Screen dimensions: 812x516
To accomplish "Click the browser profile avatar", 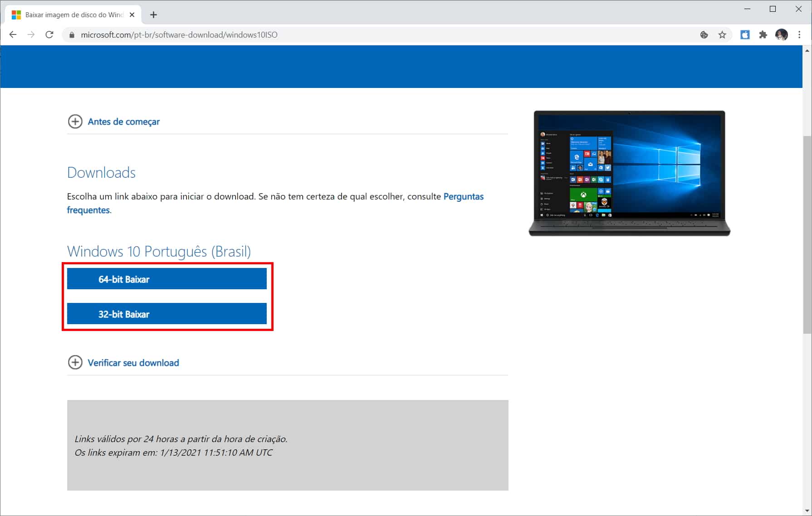I will (x=781, y=34).
